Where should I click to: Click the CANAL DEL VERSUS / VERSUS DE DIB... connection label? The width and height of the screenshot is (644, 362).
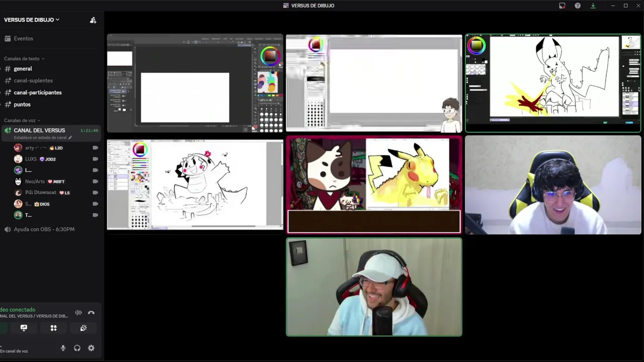click(x=34, y=316)
